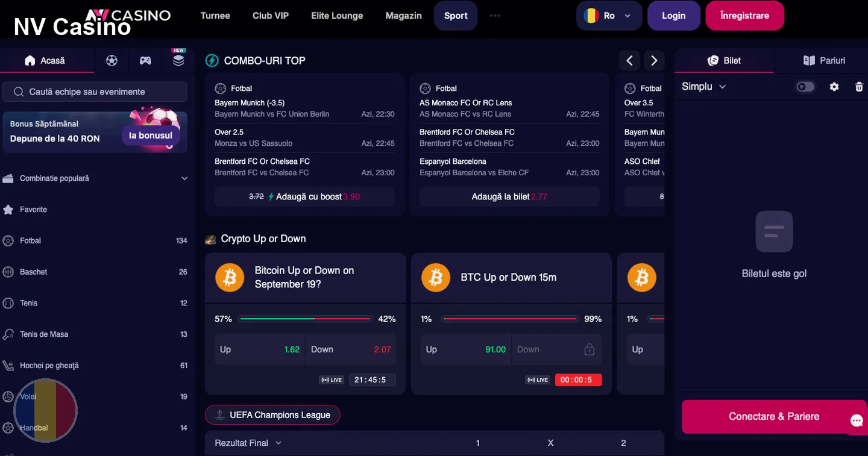Click the 21:45:5 live timer
This screenshot has width=868, height=456.
[x=372, y=380]
